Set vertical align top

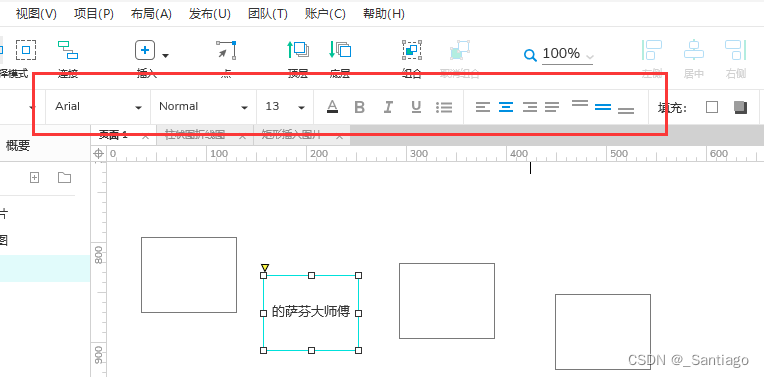[580, 103]
